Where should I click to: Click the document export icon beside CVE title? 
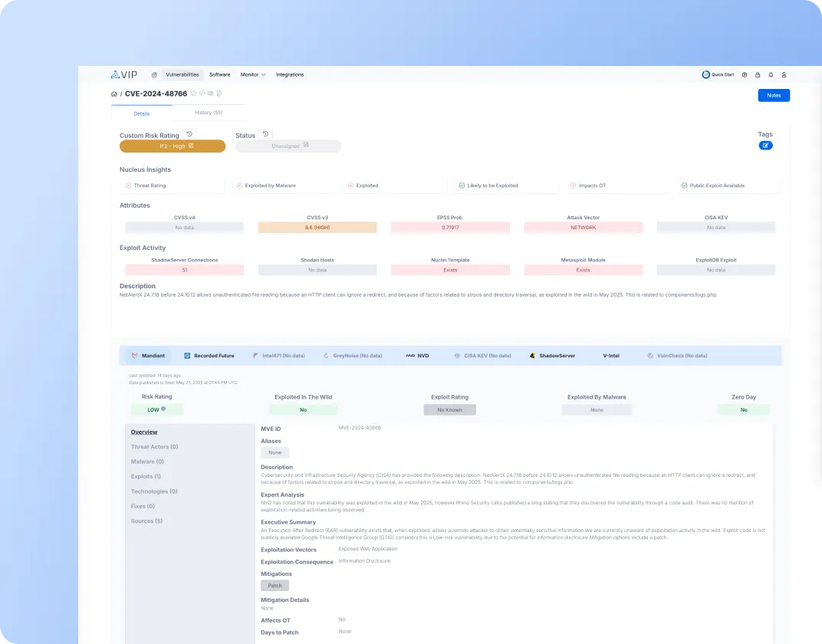(x=219, y=94)
